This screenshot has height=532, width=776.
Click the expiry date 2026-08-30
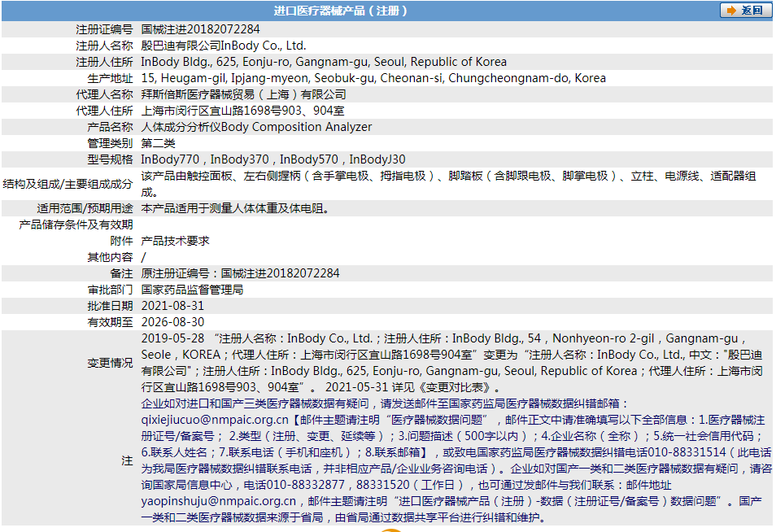click(x=172, y=322)
